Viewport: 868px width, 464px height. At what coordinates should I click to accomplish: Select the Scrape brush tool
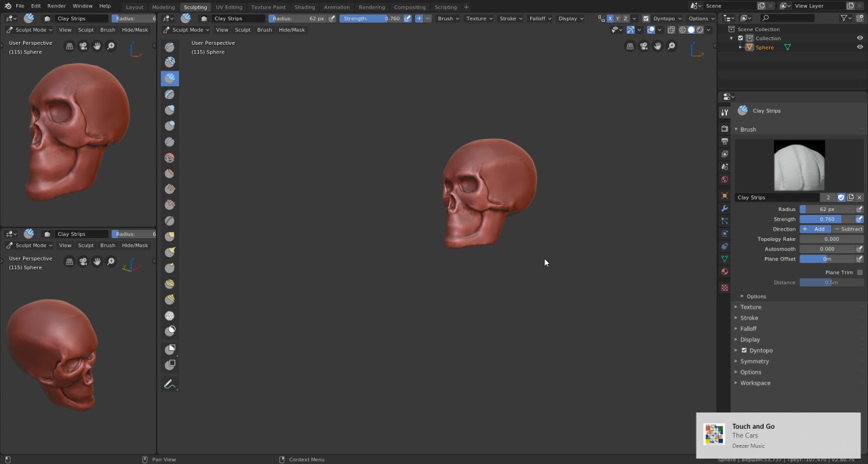coord(170,204)
